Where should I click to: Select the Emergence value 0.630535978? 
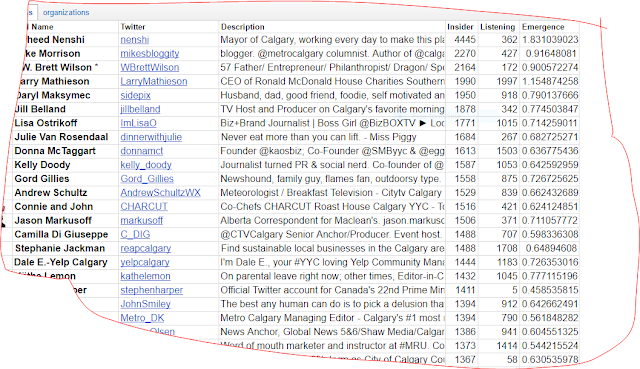(549, 360)
